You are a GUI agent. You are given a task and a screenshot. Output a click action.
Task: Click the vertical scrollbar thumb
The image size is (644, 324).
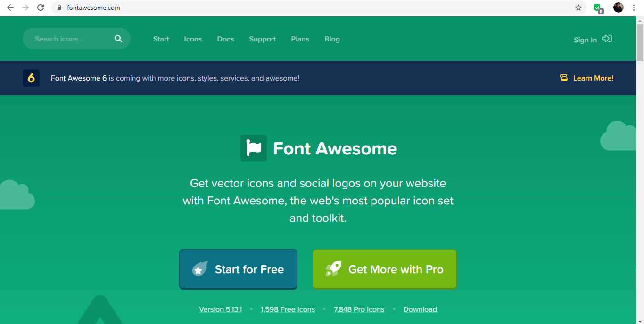[640, 42]
